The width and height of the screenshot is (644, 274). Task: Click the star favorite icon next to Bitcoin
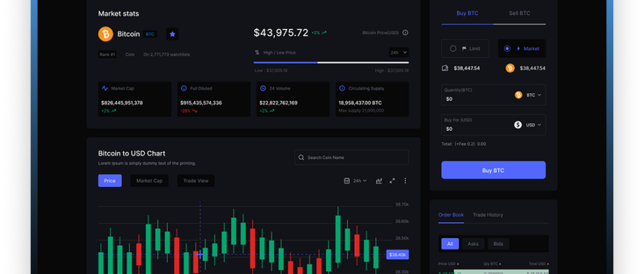tap(172, 34)
